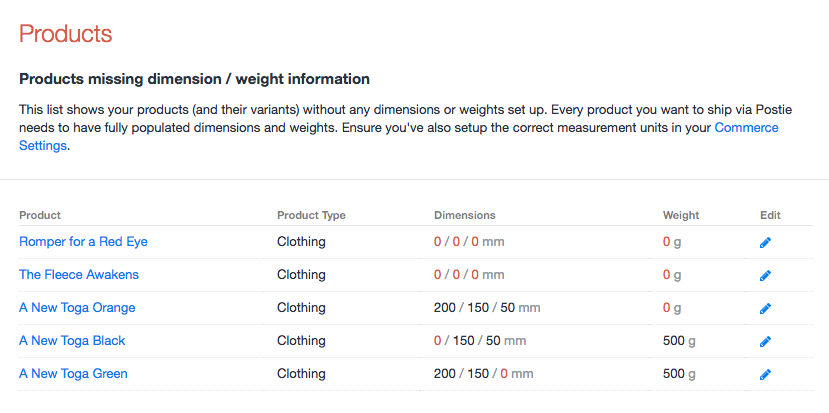
Task: Open The Fleece Awakens product link
Action: 79,274
